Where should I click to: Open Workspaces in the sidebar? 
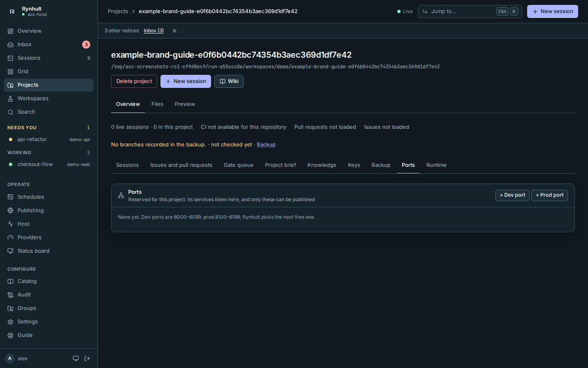tap(49, 99)
